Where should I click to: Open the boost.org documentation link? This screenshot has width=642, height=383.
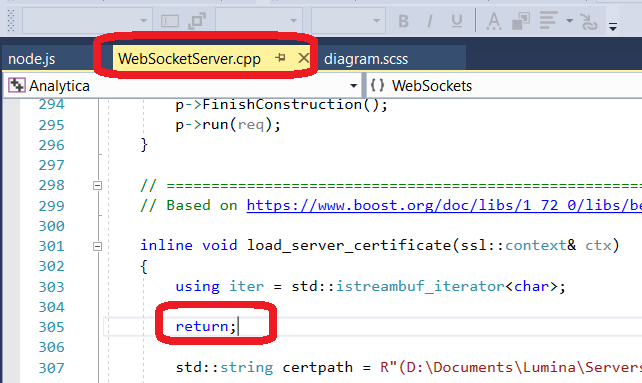click(x=444, y=205)
